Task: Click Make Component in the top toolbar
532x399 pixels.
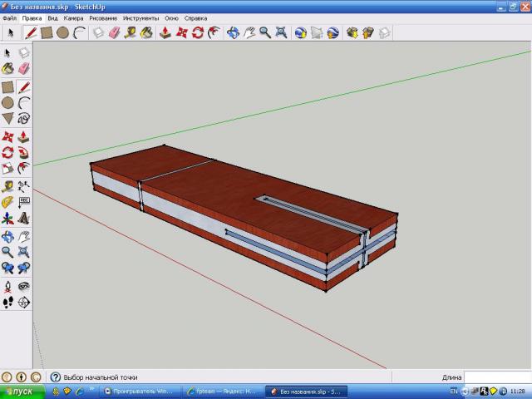Action: [98, 33]
